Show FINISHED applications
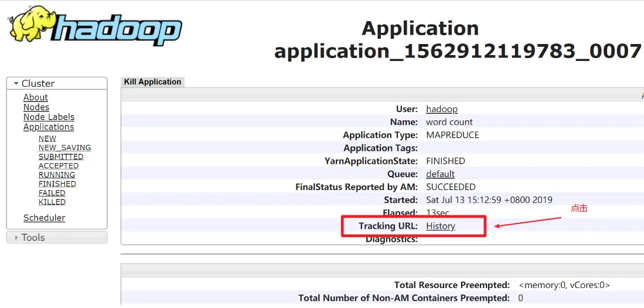This screenshot has width=644, height=308. [x=57, y=184]
